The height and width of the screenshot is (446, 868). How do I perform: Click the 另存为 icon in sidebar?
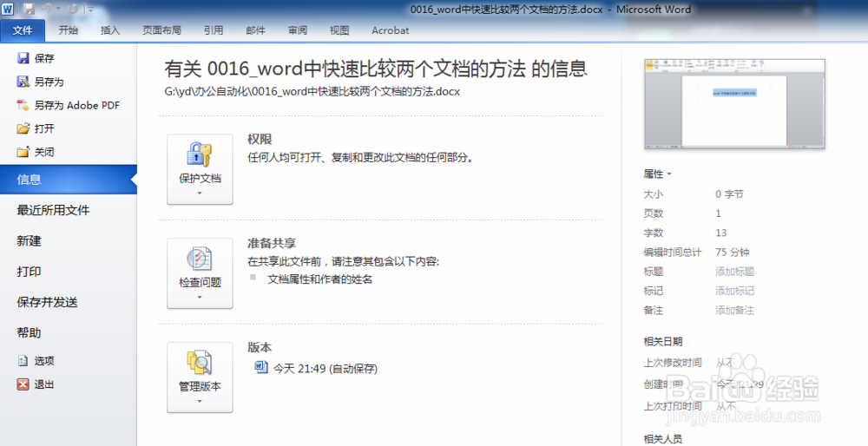[x=23, y=82]
